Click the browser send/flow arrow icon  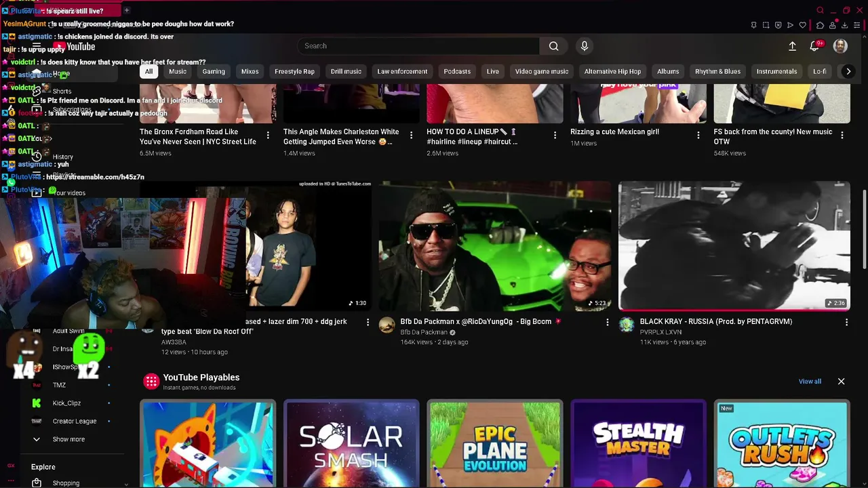[790, 25]
